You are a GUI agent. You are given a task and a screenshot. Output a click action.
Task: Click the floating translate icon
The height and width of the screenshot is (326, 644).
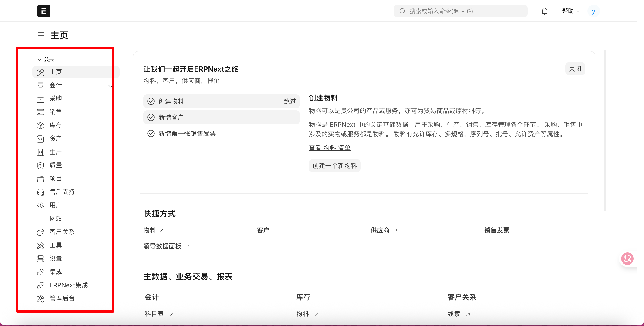click(x=627, y=258)
